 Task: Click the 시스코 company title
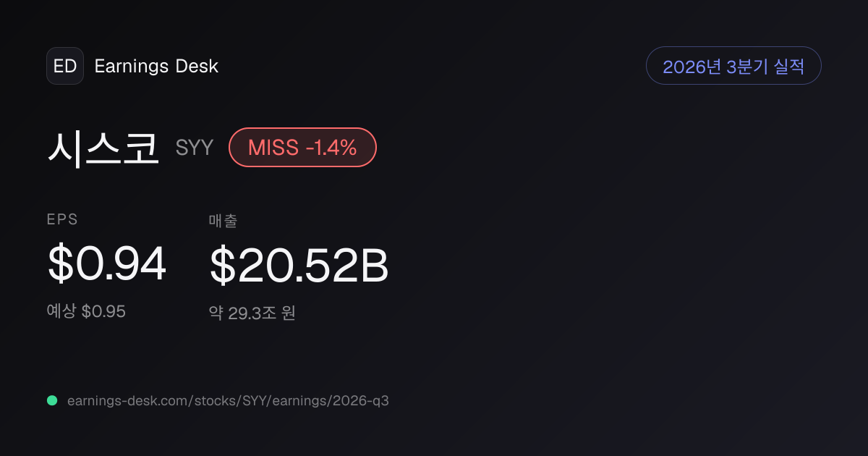point(103,148)
